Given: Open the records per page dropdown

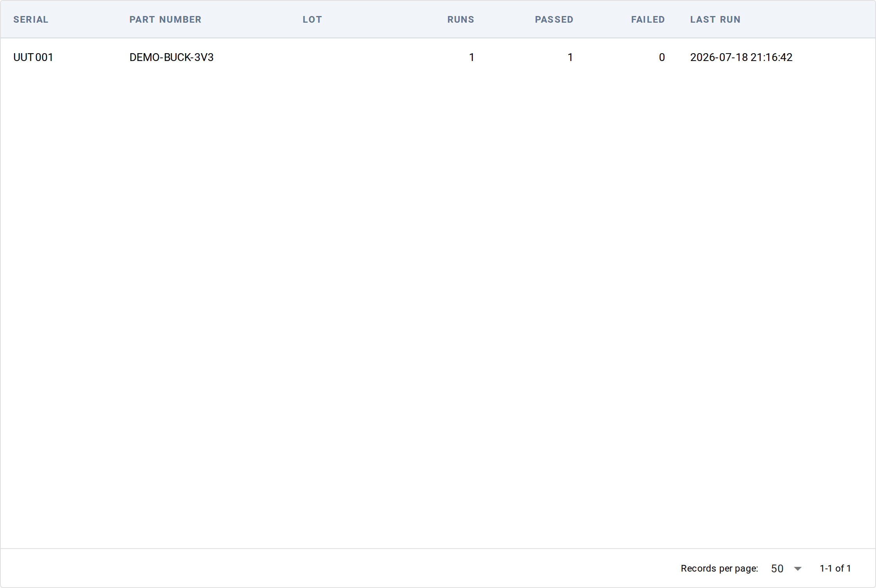Looking at the screenshot, I should point(786,568).
